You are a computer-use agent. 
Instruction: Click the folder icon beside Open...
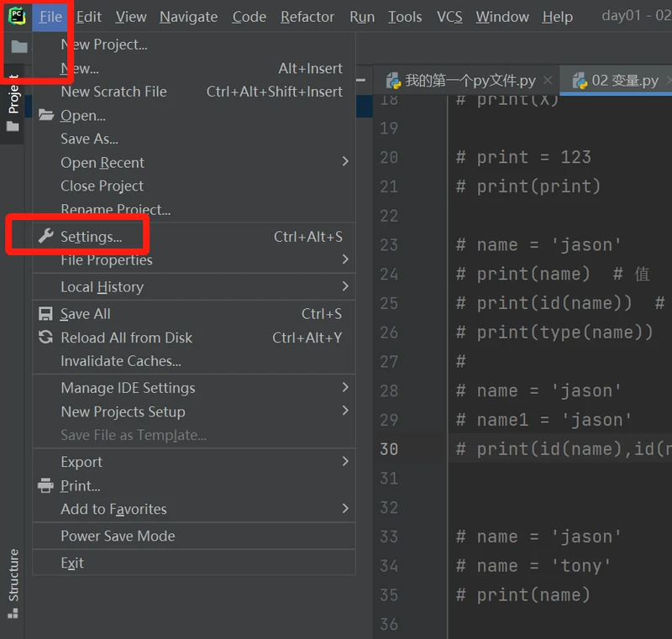[x=45, y=116]
